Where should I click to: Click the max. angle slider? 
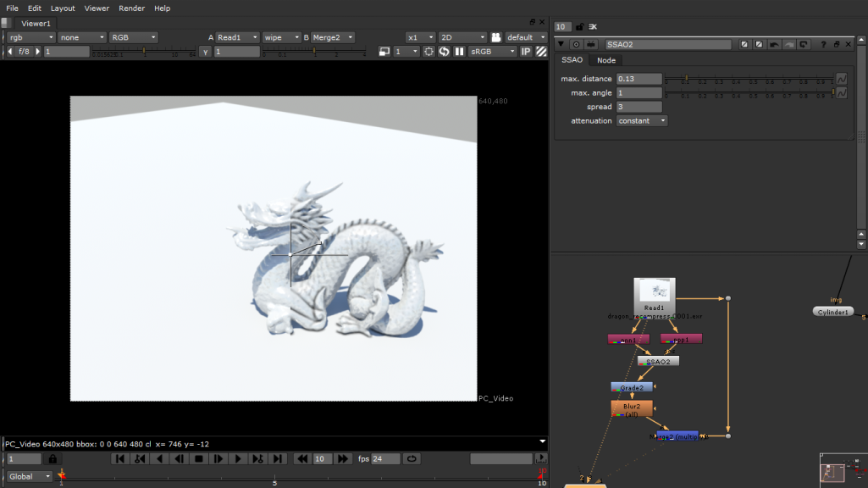[749, 93]
